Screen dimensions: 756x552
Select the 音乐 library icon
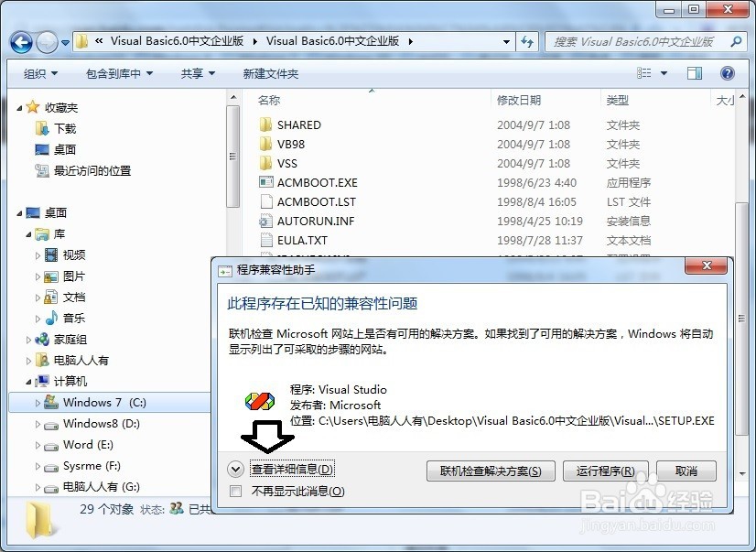tap(51, 318)
